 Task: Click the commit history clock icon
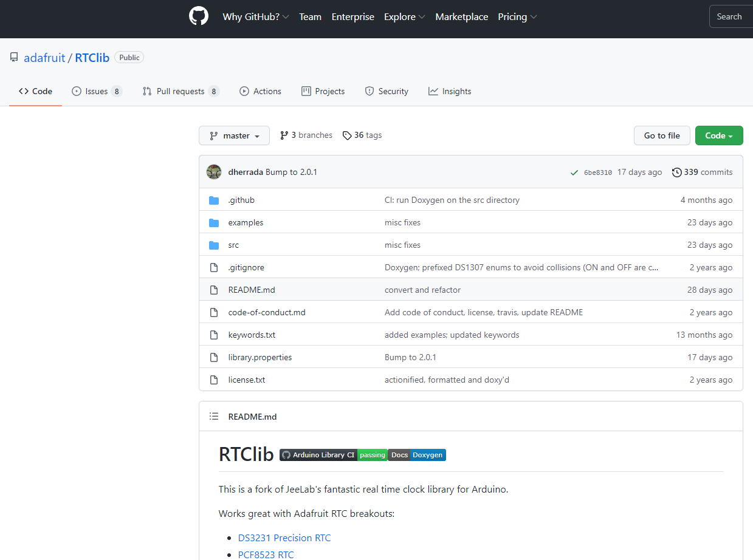point(676,172)
